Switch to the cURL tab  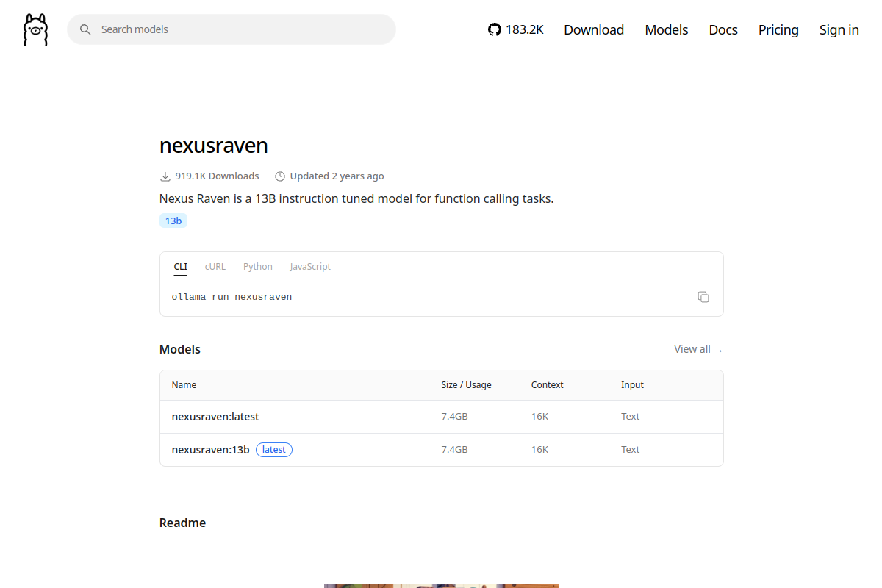pos(215,267)
